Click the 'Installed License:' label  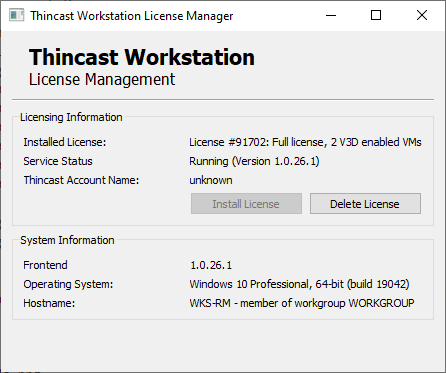[65, 142]
